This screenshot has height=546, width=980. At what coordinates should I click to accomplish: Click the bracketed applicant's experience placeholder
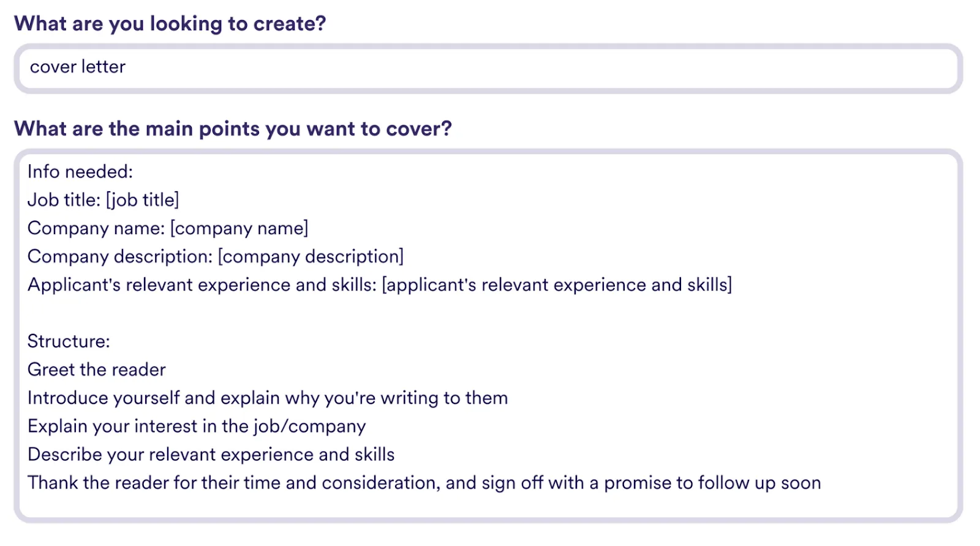coord(557,285)
